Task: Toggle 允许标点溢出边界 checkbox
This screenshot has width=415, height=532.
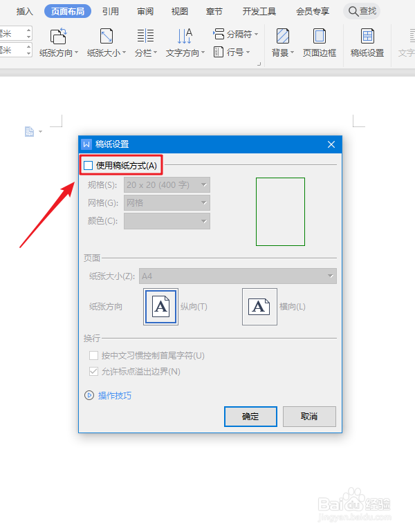Action: coord(93,372)
